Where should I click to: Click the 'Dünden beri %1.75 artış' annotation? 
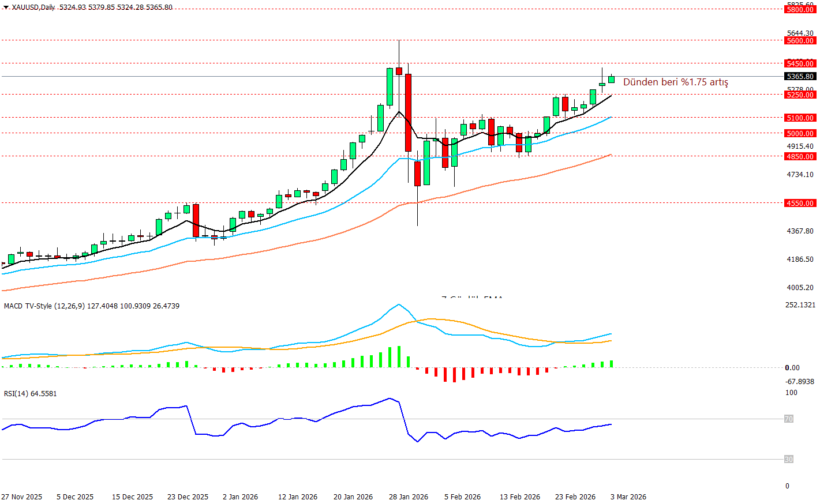pyautogui.click(x=675, y=82)
